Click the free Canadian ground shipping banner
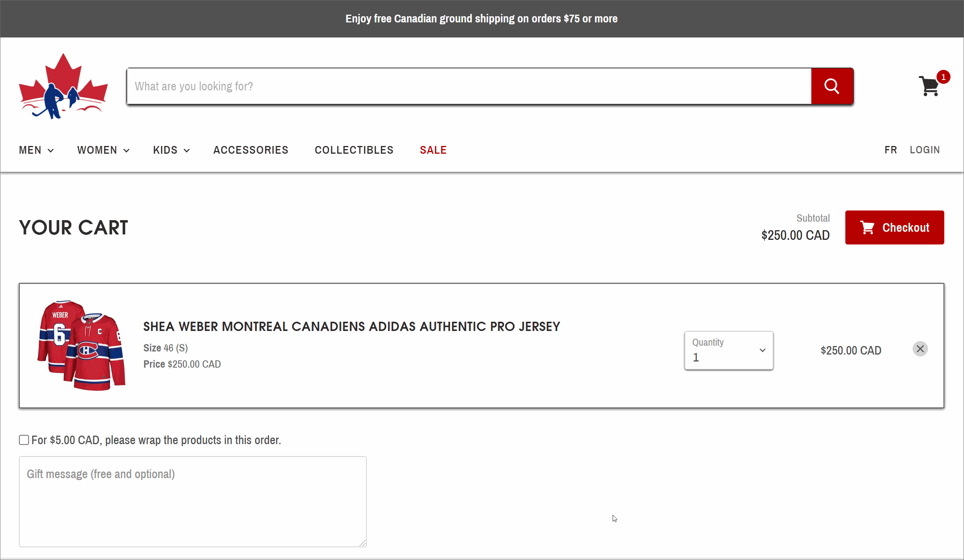Image resolution: width=964 pixels, height=560 pixels. pyautogui.click(x=482, y=19)
